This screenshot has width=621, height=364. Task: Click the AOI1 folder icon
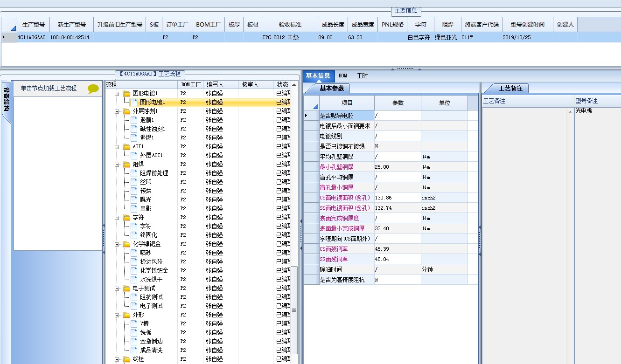click(x=126, y=147)
